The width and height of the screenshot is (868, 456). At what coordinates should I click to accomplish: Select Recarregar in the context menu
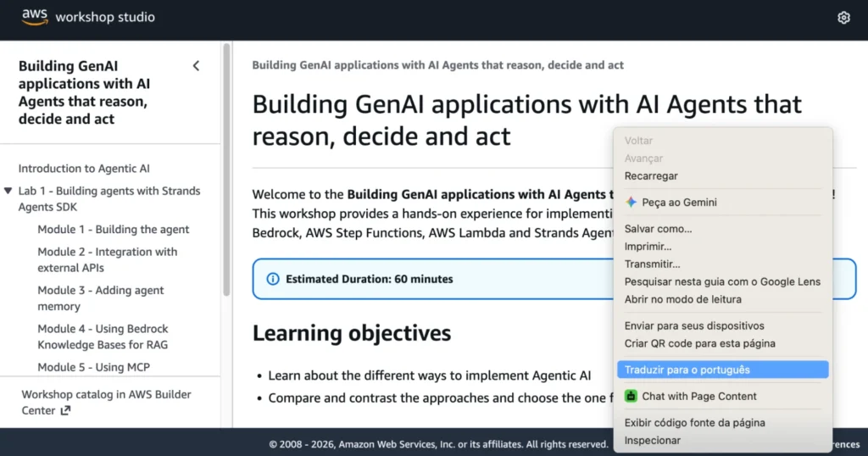(x=722, y=176)
